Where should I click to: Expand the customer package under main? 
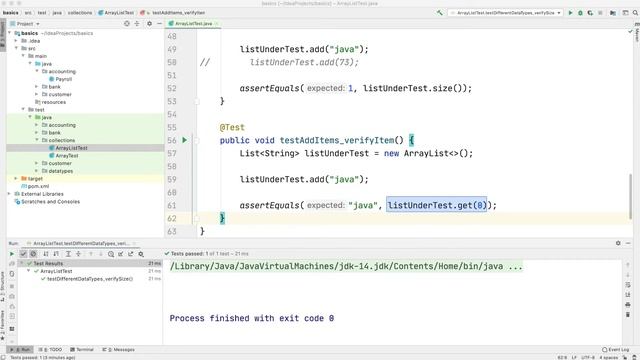[37, 94]
